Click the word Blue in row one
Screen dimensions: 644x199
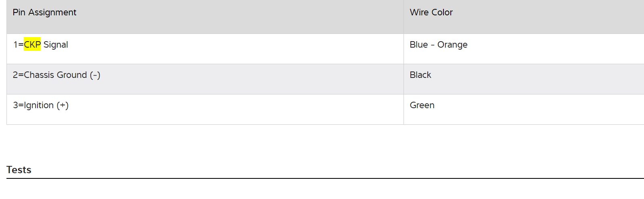point(418,45)
